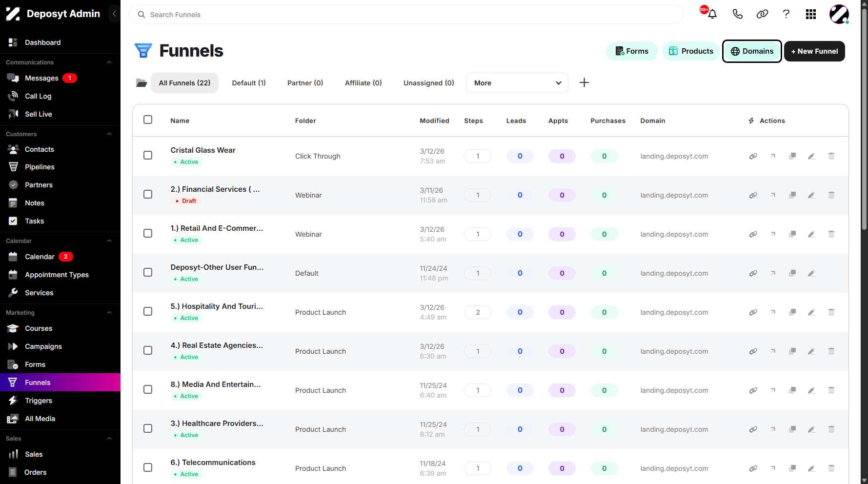Open the Products button
The image size is (868, 484).
691,51
